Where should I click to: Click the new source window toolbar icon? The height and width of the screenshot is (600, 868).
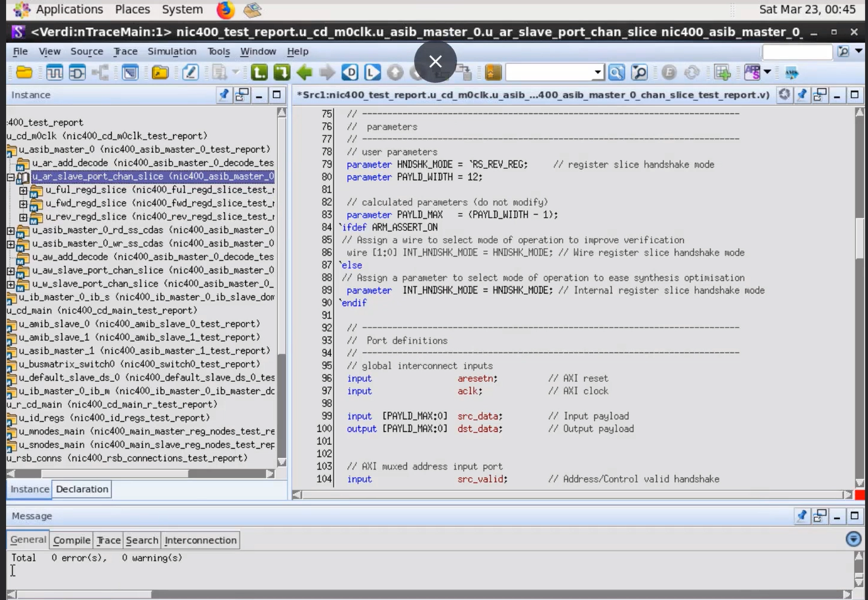130,73
